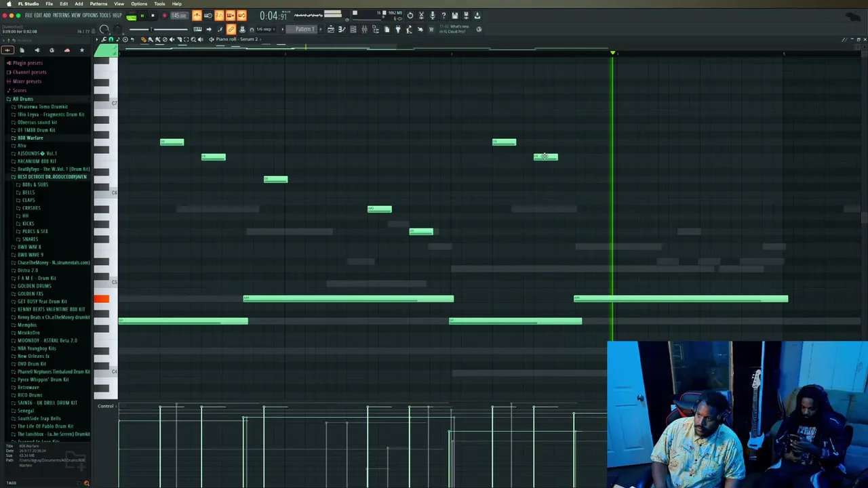The width and height of the screenshot is (868, 488).
Task: Click the Play button in transport
Action: pos(142,16)
